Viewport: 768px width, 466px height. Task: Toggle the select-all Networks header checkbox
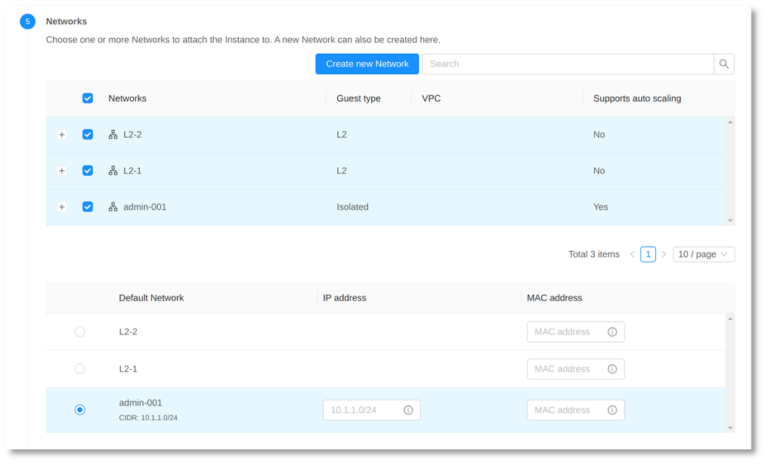[x=88, y=98]
